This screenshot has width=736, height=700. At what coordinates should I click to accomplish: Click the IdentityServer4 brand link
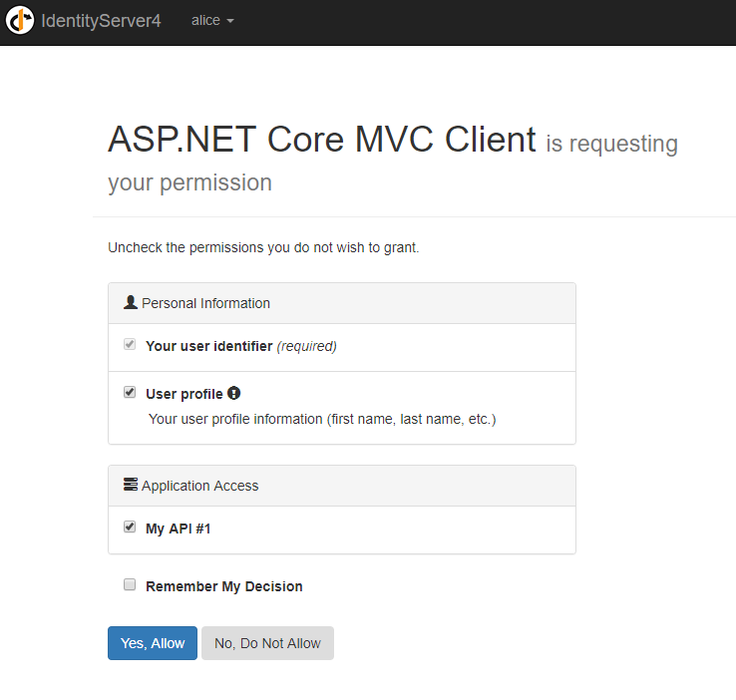click(101, 21)
